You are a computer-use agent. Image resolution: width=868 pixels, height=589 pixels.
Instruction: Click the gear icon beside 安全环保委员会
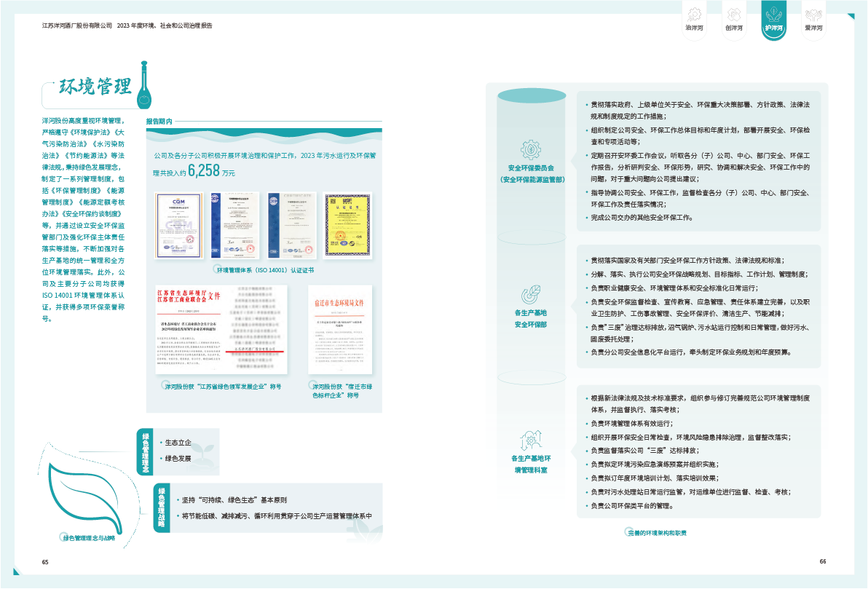(530, 150)
